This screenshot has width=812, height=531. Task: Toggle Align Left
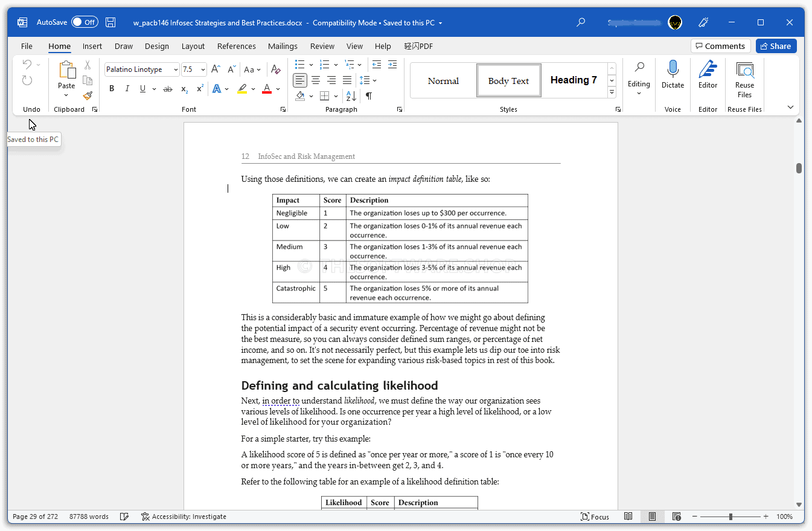[300, 80]
